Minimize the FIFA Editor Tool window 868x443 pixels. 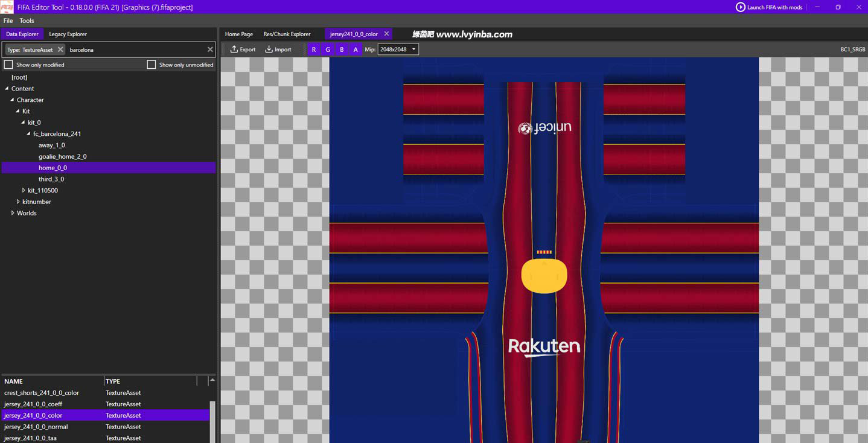(817, 7)
